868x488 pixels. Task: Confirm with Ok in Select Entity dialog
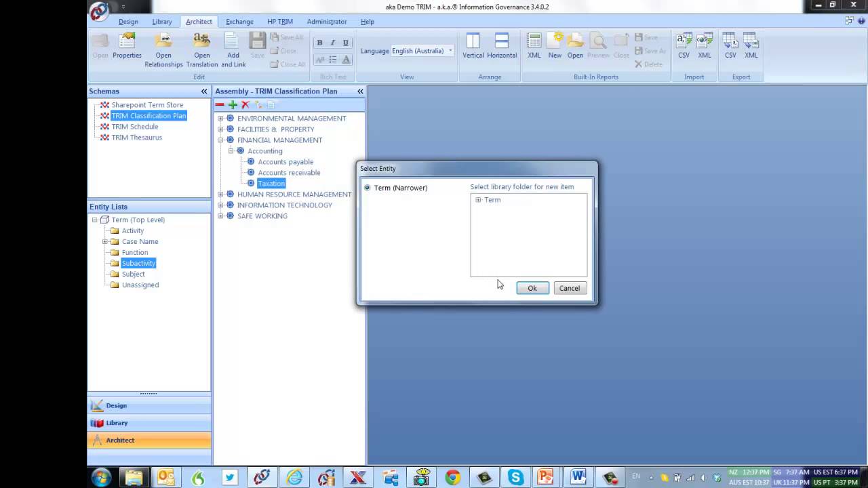click(x=532, y=288)
